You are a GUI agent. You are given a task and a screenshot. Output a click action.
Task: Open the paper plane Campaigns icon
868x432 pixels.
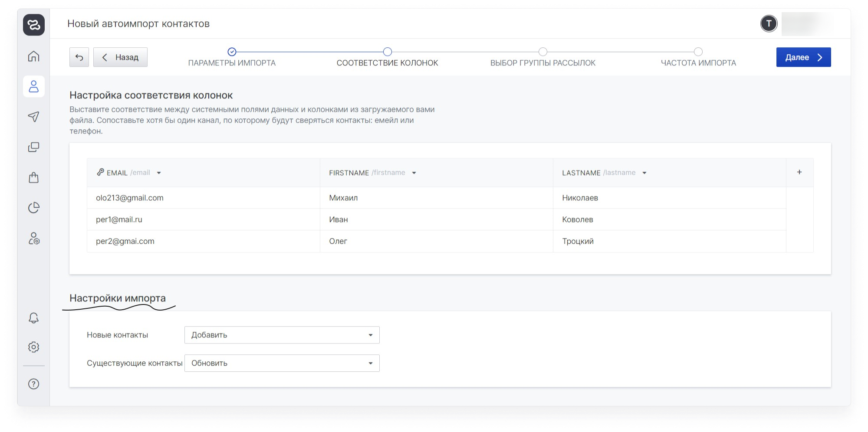[x=34, y=117]
